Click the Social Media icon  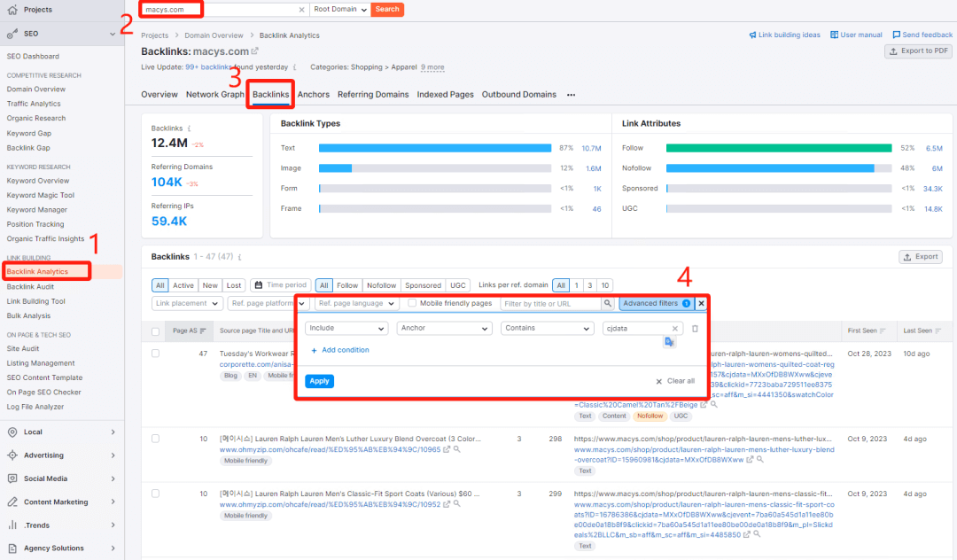pos(12,478)
